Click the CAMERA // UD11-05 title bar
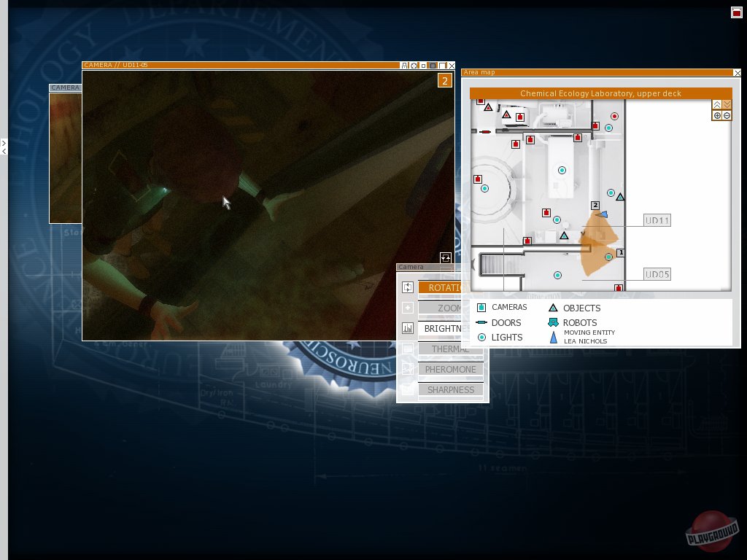The image size is (747, 560). click(241, 65)
